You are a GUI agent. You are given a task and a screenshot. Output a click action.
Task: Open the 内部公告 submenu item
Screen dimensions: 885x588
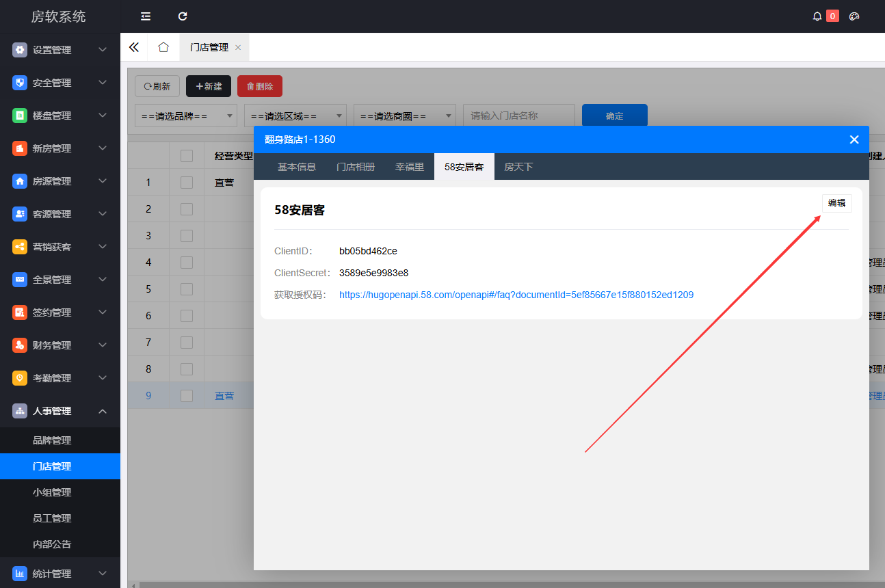(x=60, y=544)
